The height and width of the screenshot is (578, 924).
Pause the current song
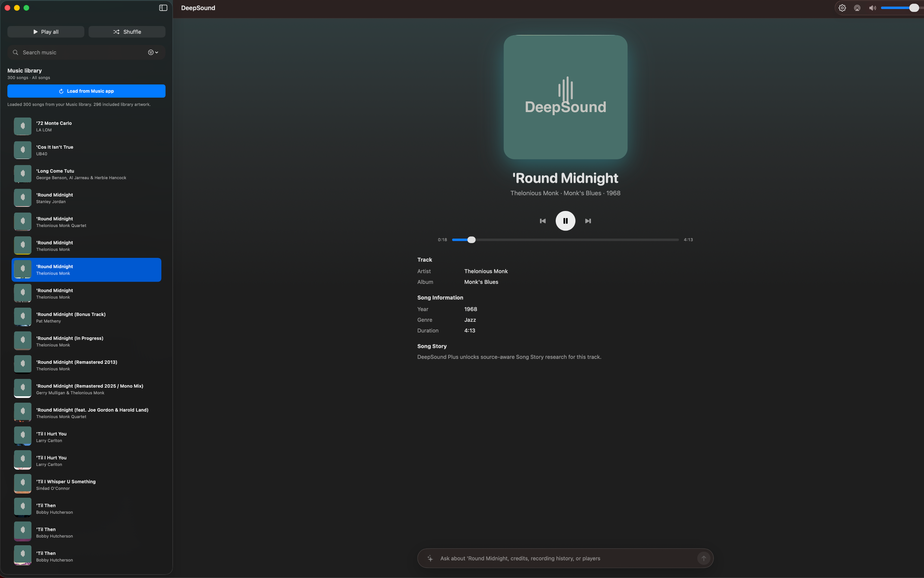pos(566,221)
